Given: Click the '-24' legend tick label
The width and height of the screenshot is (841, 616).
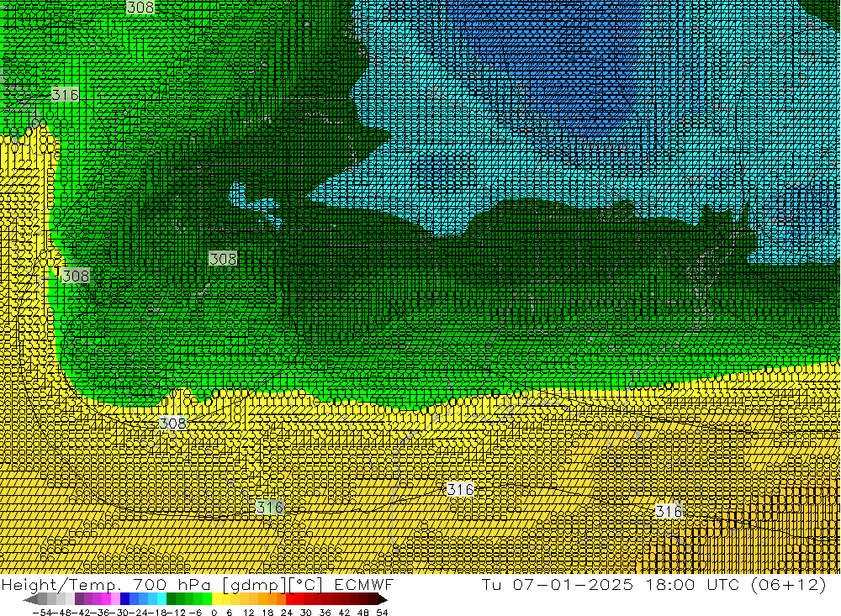Looking at the screenshot, I should click(x=139, y=613).
